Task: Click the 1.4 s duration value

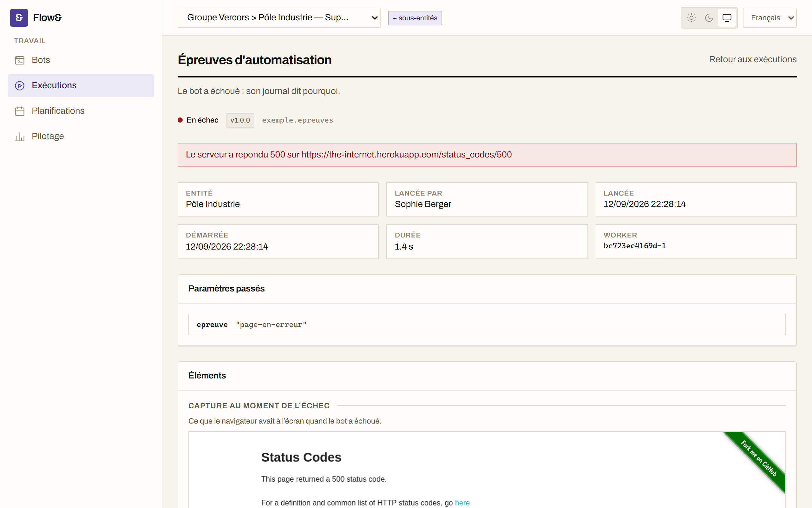Action: (x=404, y=247)
